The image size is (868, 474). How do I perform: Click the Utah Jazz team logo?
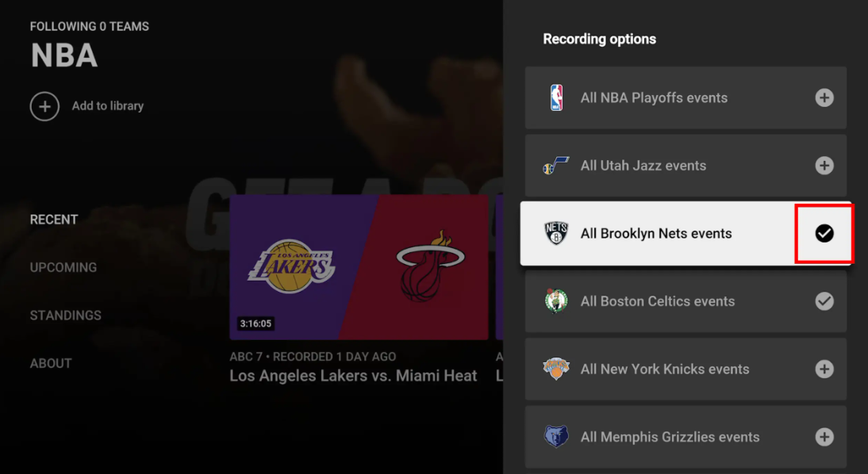point(555,166)
